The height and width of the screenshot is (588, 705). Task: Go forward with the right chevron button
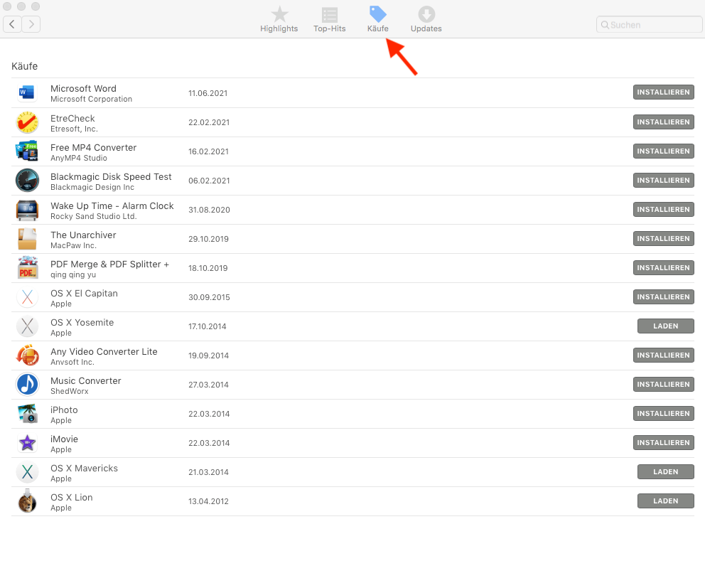(31, 24)
